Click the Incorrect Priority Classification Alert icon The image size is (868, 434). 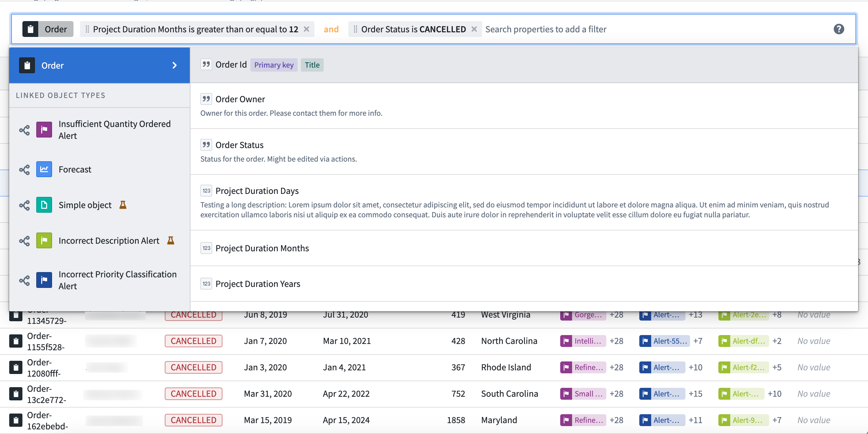point(44,280)
